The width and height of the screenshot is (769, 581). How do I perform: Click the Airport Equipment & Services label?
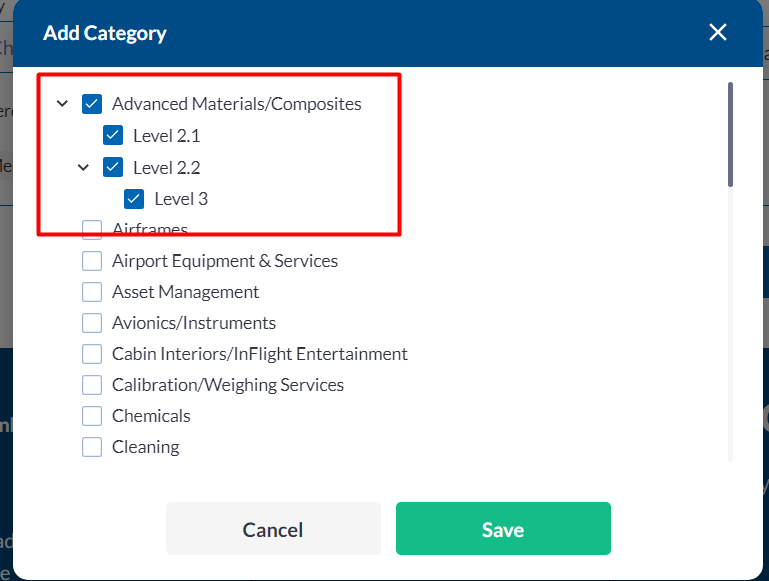point(225,261)
